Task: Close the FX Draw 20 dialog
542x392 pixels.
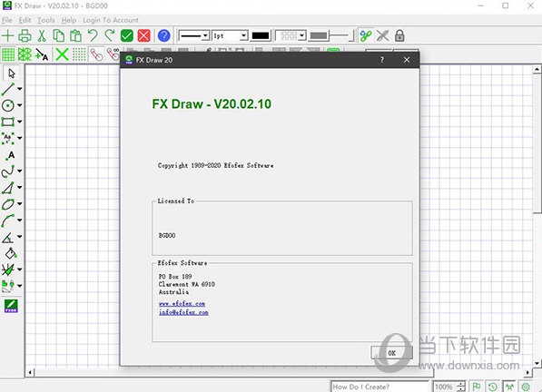Action: tap(407, 60)
